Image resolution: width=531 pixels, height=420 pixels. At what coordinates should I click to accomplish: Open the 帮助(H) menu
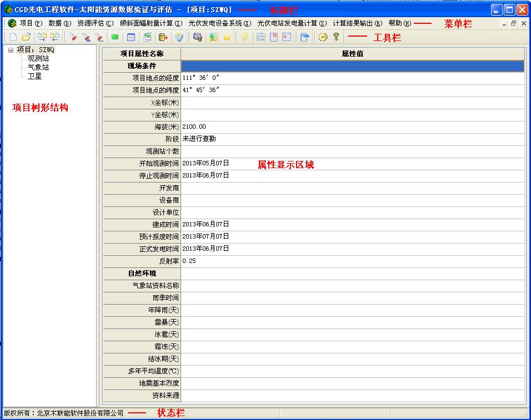tap(400, 23)
